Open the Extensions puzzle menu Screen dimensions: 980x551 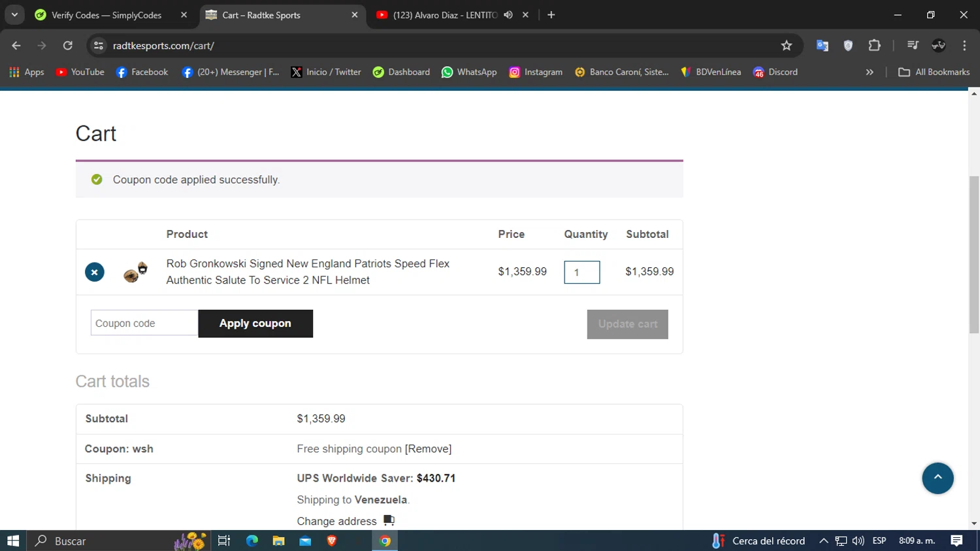[x=874, y=45]
